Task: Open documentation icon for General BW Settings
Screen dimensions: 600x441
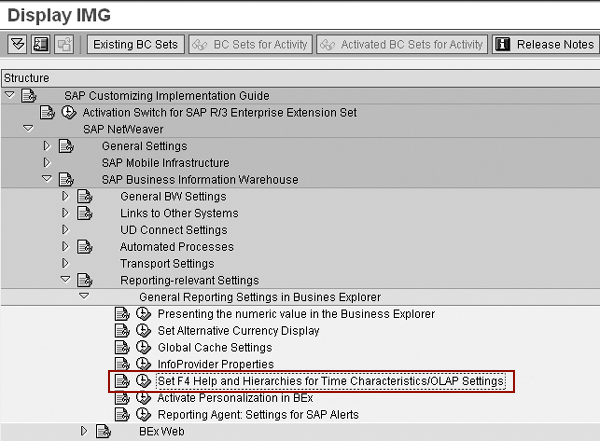Action: point(85,196)
